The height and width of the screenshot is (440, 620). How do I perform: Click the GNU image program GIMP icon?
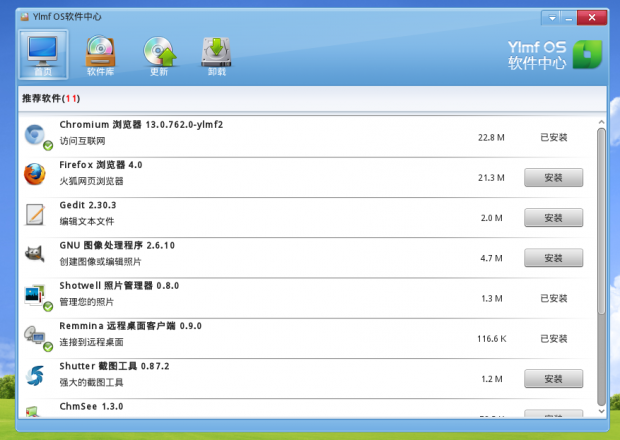tap(35, 253)
